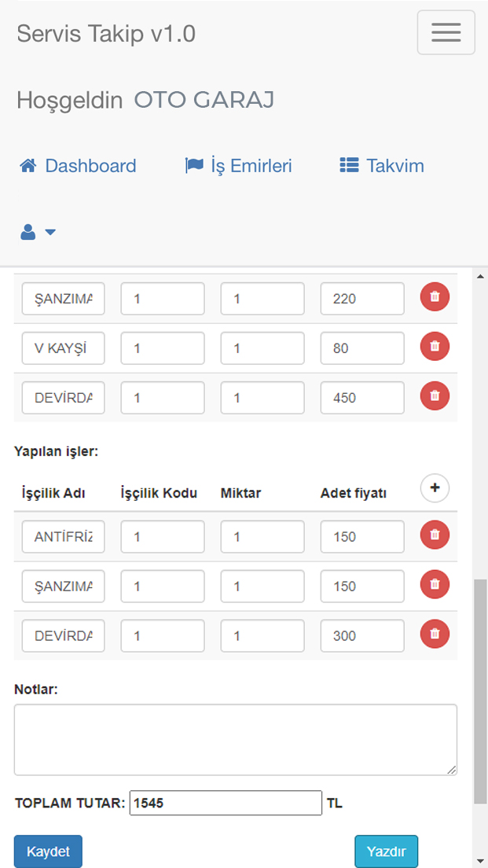The width and height of the screenshot is (488, 868).
Task: Open İş Emirleri page
Action: [x=238, y=166]
